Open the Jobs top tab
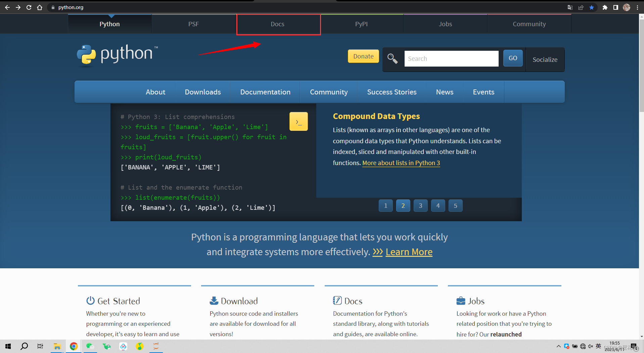 pyautogui.click(x=445, y=24)
